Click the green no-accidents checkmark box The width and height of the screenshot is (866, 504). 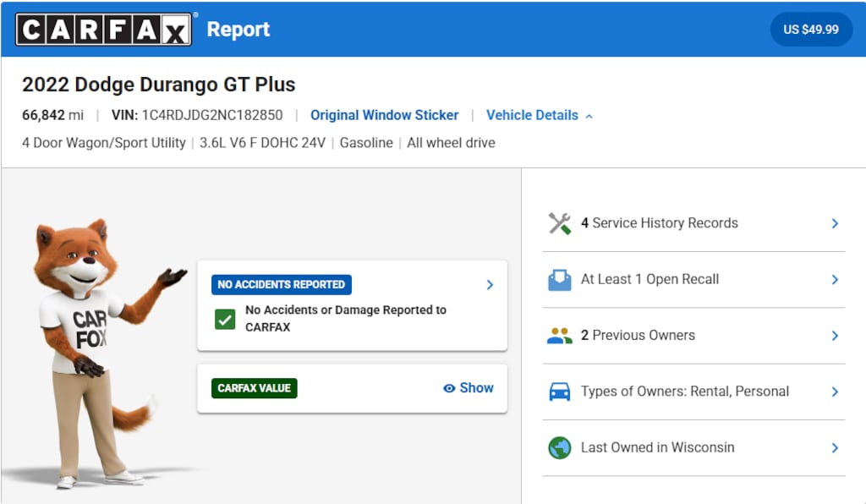[x=225, y=319]
